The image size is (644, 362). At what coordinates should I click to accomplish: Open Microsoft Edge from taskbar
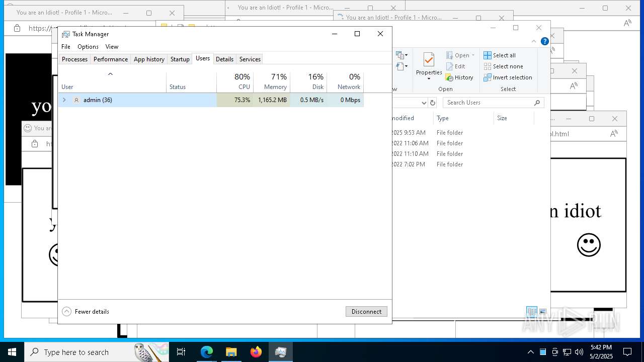click(x=207, y=352)
